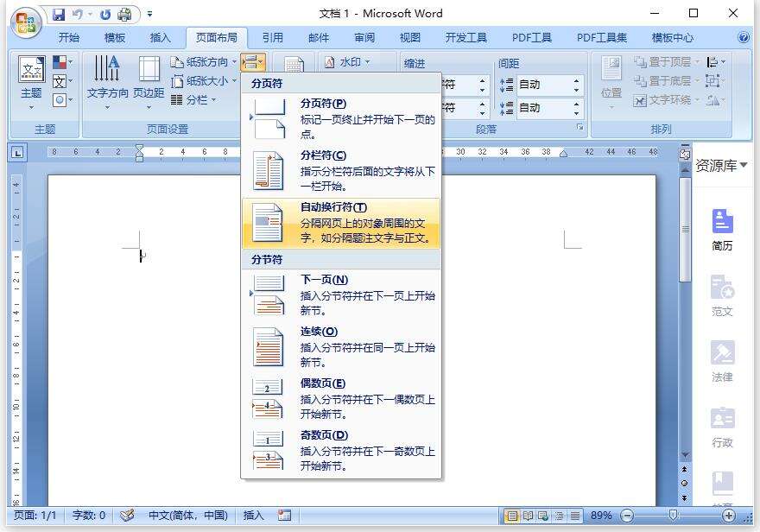Open the align objects dropdown
Image resolution: width=760 pixels, height=532 pixels.
(716, 62)
